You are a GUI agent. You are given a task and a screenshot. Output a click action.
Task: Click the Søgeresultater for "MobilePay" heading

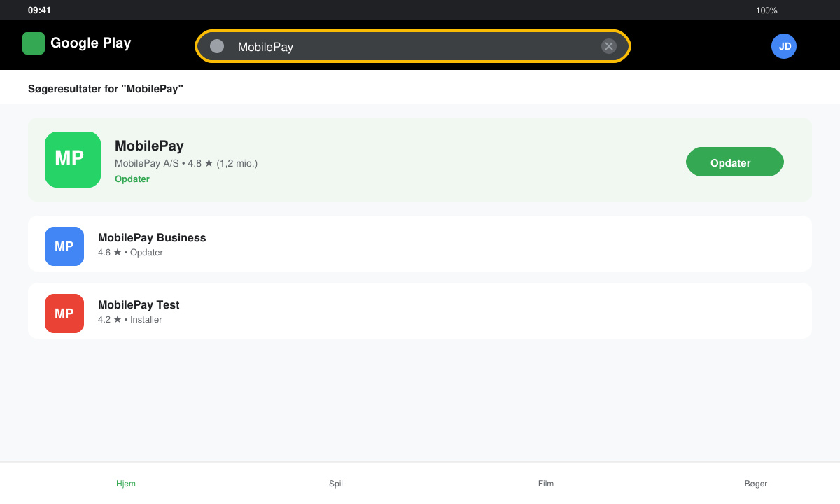(x=106, y=89)
